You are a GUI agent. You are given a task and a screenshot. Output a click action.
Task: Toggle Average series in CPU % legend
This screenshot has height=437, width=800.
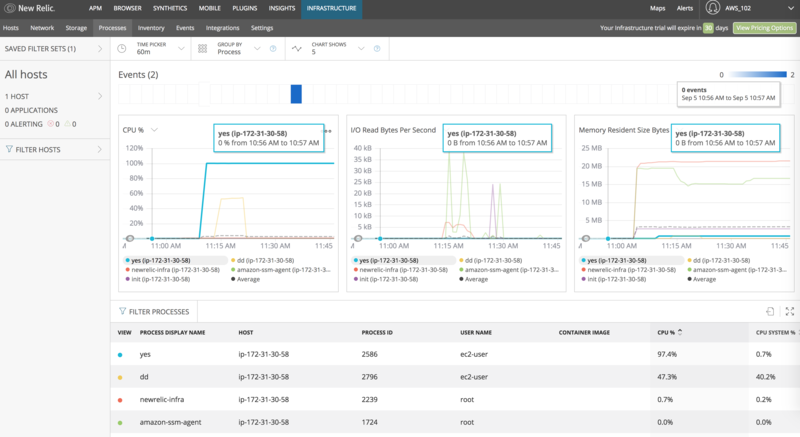point(245,279)
